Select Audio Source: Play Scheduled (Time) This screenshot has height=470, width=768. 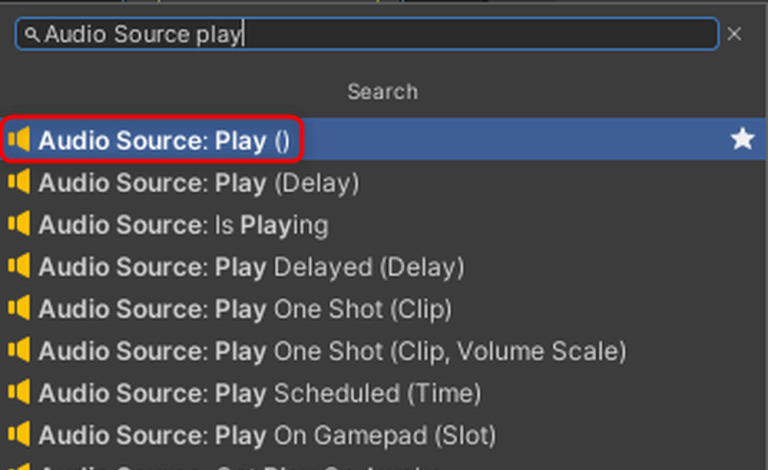[x=259, y=393]
